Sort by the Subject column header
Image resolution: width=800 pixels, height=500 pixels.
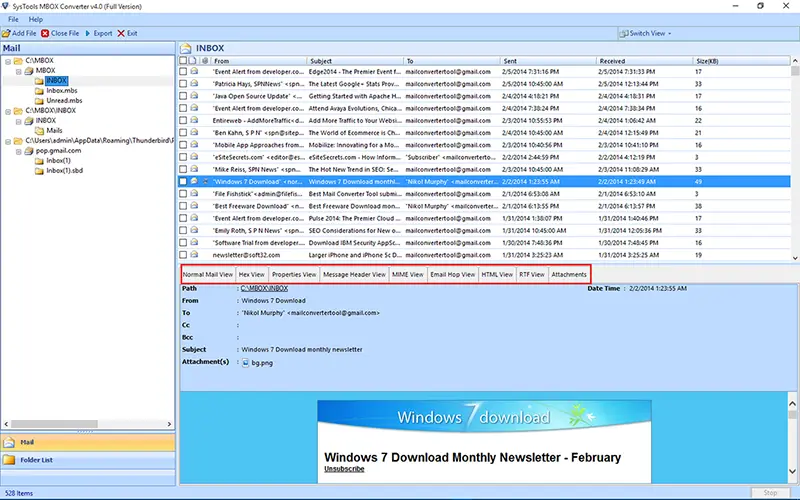pyautogui.click(x=355, y=61)
